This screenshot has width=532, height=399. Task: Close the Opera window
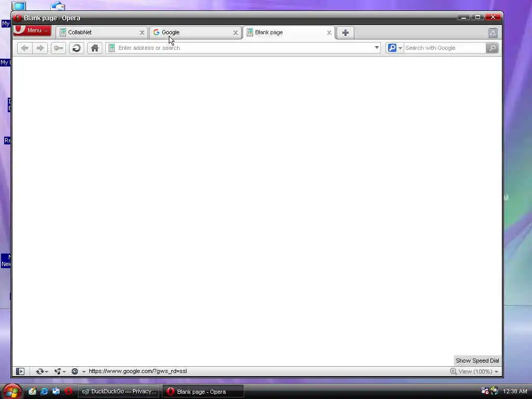pyautogui.click(x=493, y=17)
